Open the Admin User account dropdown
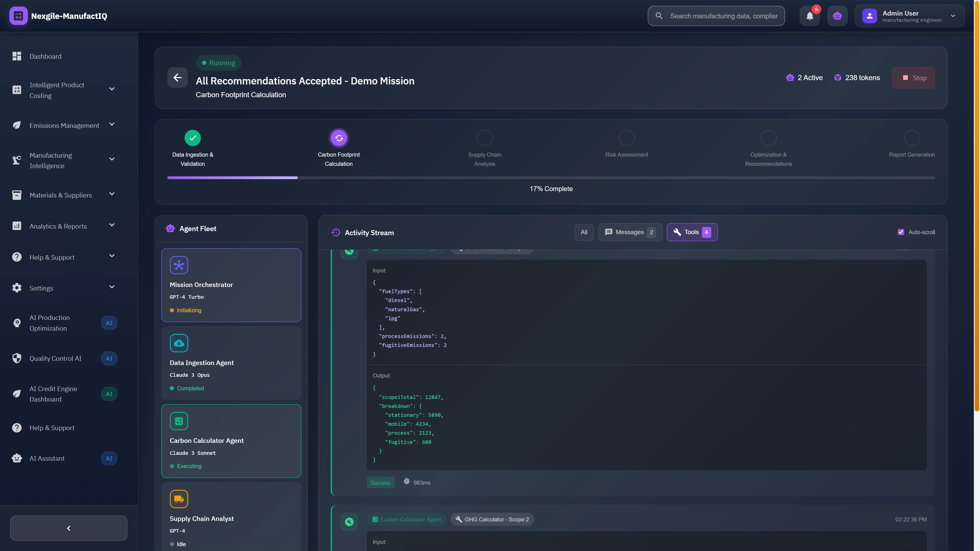Screen dimensions: 980x551 [910, 16]
